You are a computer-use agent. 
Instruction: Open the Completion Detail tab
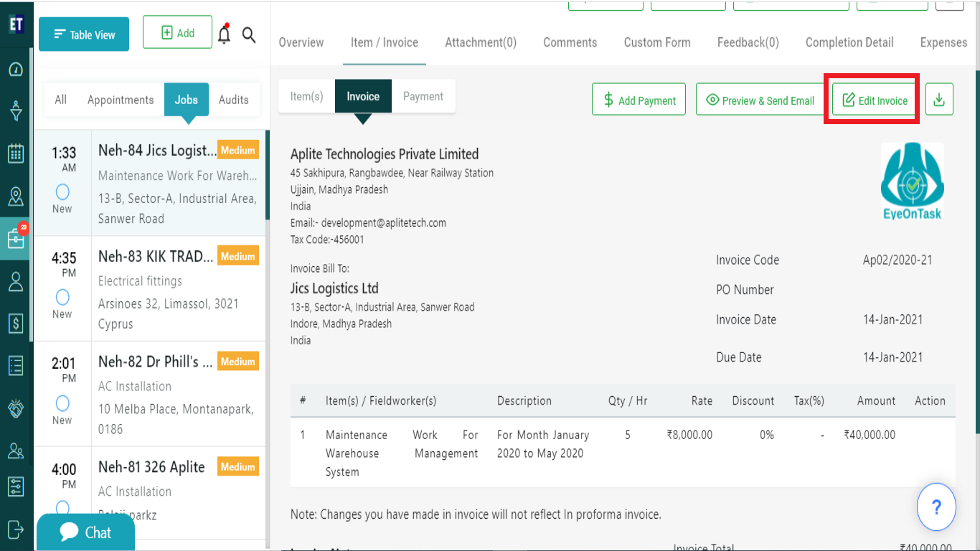click(x=849, y=42)
